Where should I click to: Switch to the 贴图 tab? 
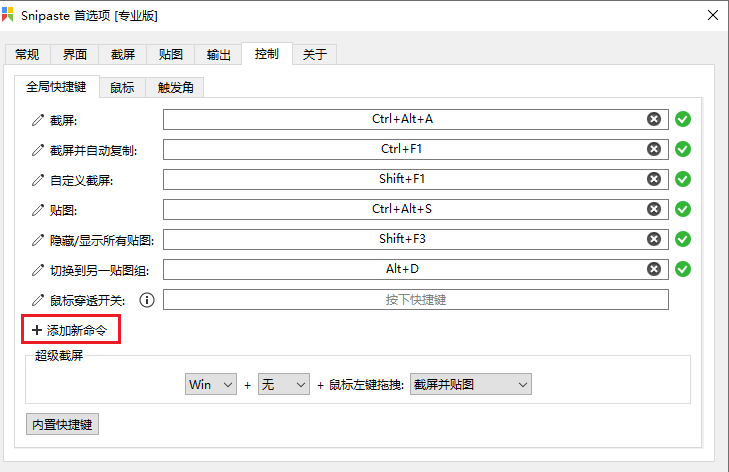pos(171,54)
